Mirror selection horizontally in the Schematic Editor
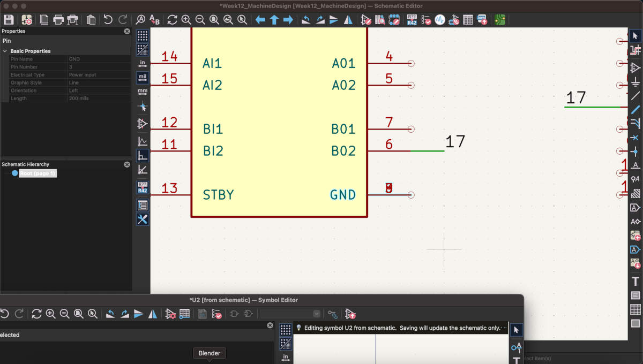Screen dimensions: 643x364 coord(348,20)
